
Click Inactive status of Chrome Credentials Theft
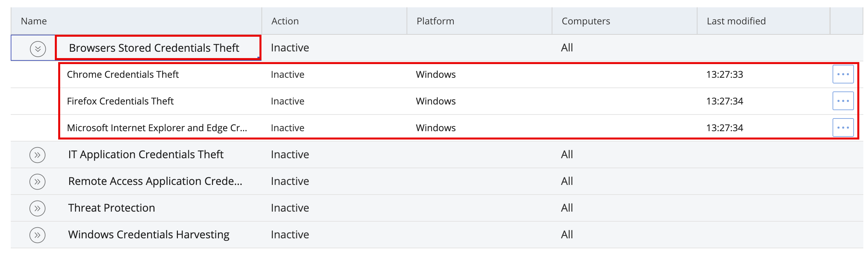[x=287, y=74]
